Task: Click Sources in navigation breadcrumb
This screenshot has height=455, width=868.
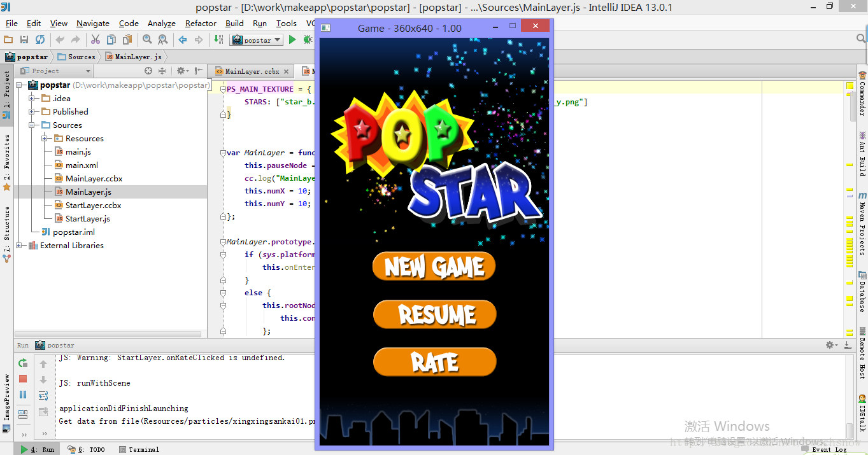Action: pos(76,57)
